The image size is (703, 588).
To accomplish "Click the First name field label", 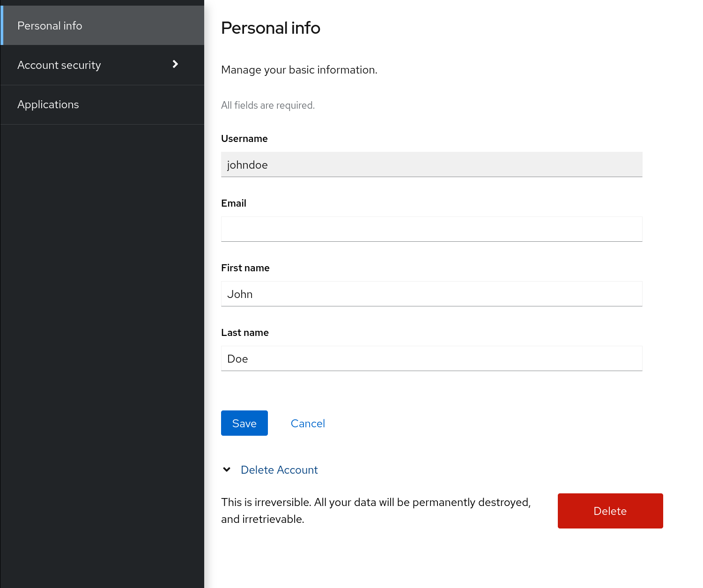I will coord(245,268).
